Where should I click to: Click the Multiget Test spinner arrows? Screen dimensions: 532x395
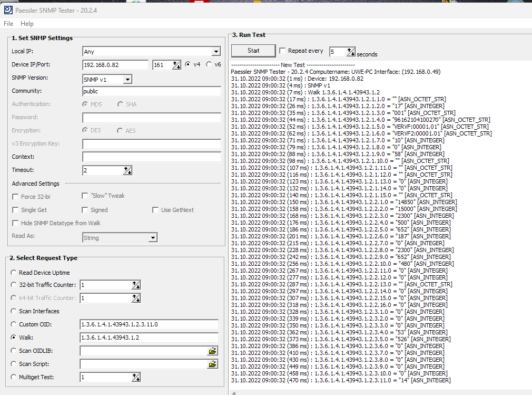[136, 378]
